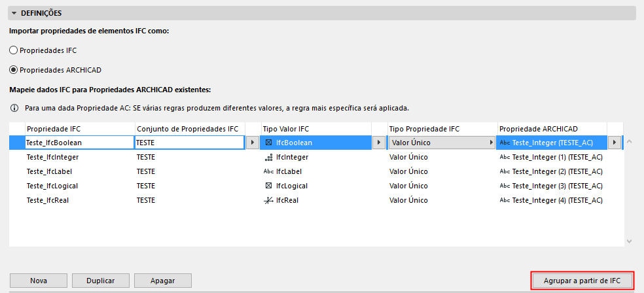The height and width of the screenshot is (293, 644).
Task: Select the Propriedades IFC radio option
Action: (x=13, y=50)
